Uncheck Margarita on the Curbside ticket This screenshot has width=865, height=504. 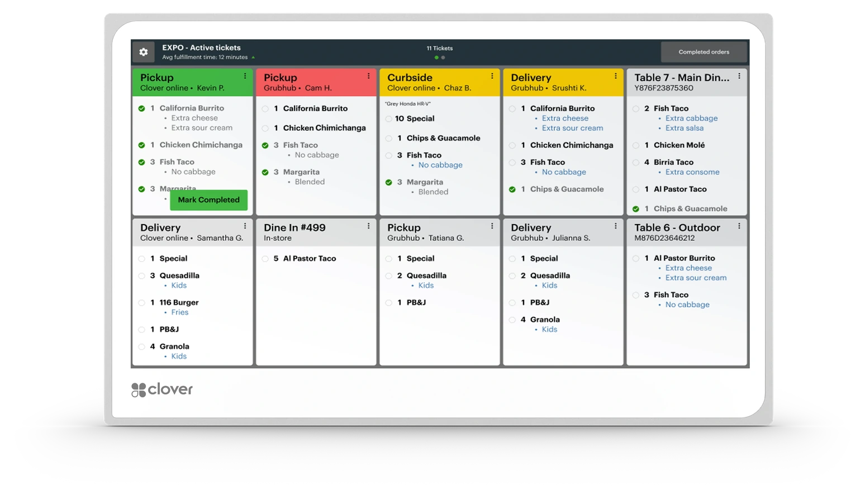389,183
